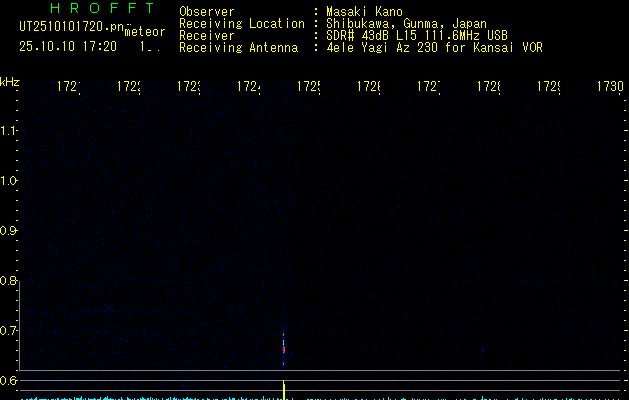Click the 1.0 frequency-axis label
The width and height of the screenshot is (629, 400).
(8, 181)
